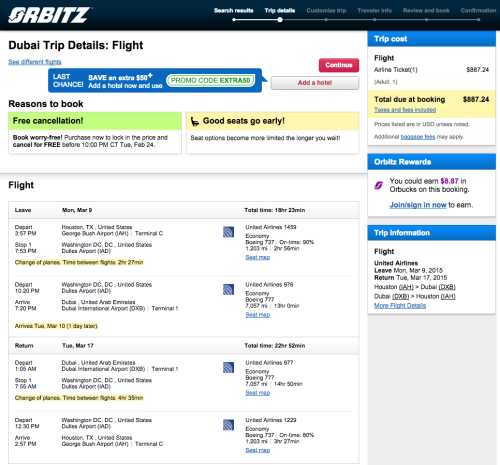Click United Airlines logo for flight 977

(228, 367)
